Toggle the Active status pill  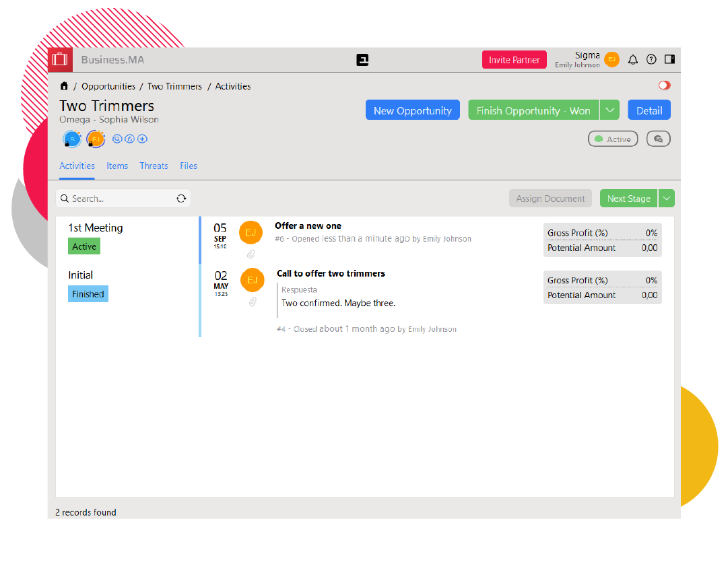(613, 139)
